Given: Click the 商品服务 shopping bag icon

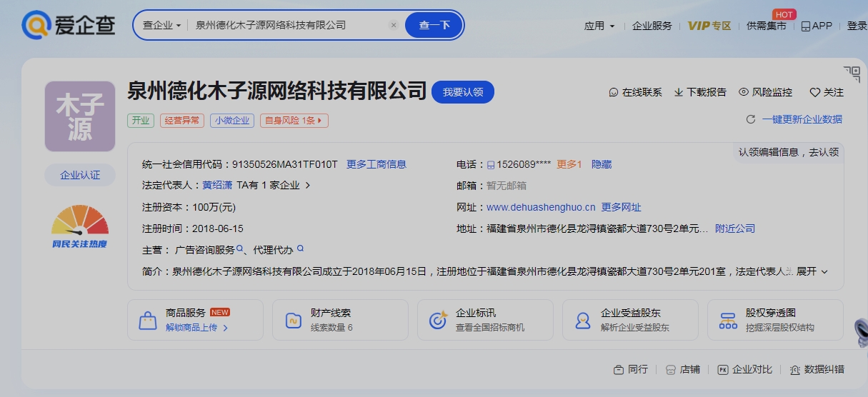Looking at the screenshot, I should [x=148, y=320].
